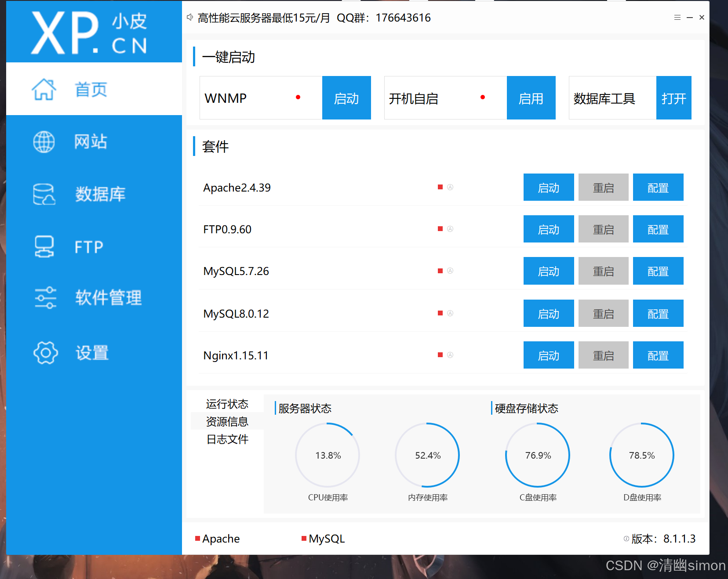Switch to the 运行状态 tab
Image resolution: width=728 pixels, height=579 pixels.
coord(227,404)
